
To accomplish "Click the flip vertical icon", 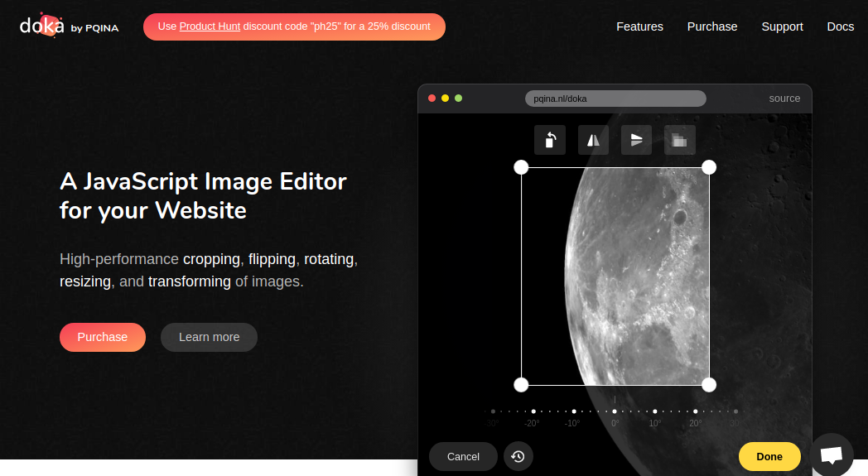I will click(636, 140).
